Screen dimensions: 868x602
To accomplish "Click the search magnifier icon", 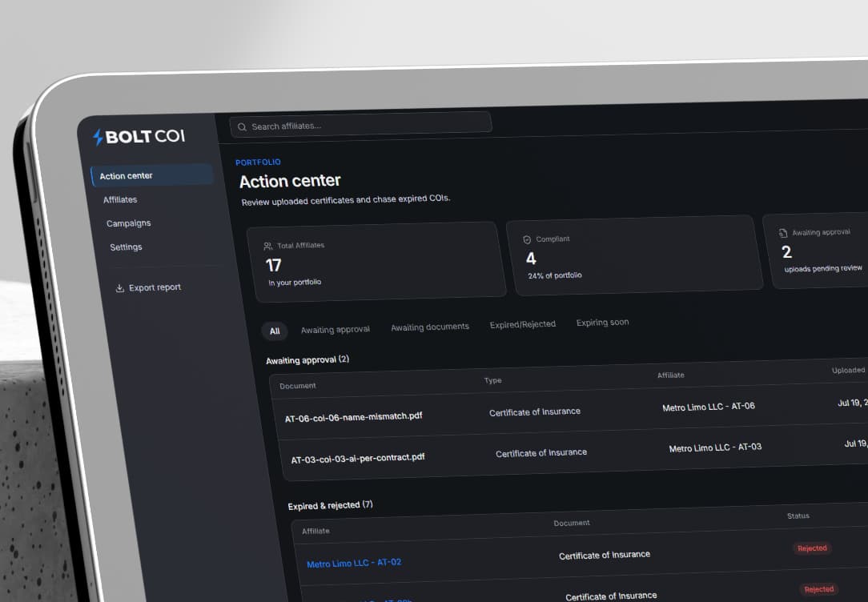I will (x=242, y=127).
